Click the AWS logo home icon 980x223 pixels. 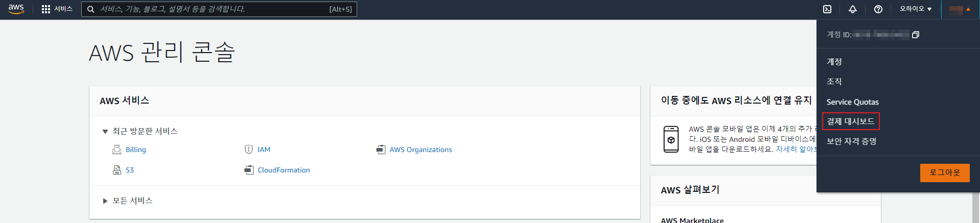pyautogui.click(x=16, y=9)
